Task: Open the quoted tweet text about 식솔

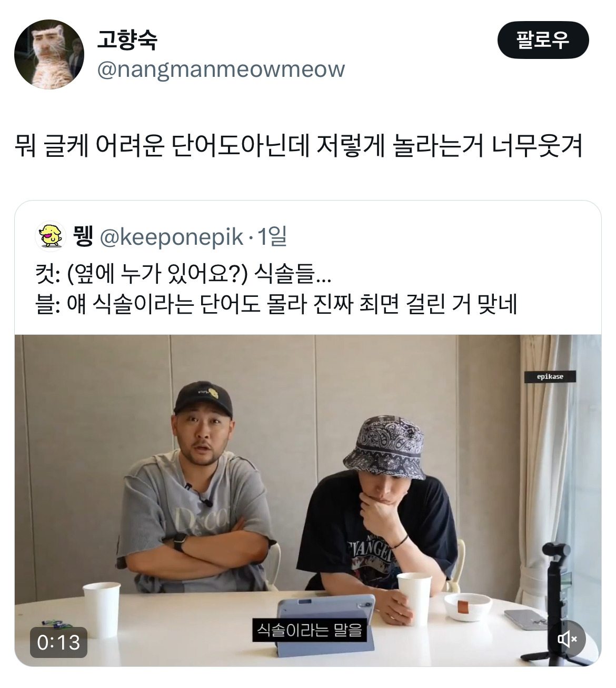Action: [276, 289]
